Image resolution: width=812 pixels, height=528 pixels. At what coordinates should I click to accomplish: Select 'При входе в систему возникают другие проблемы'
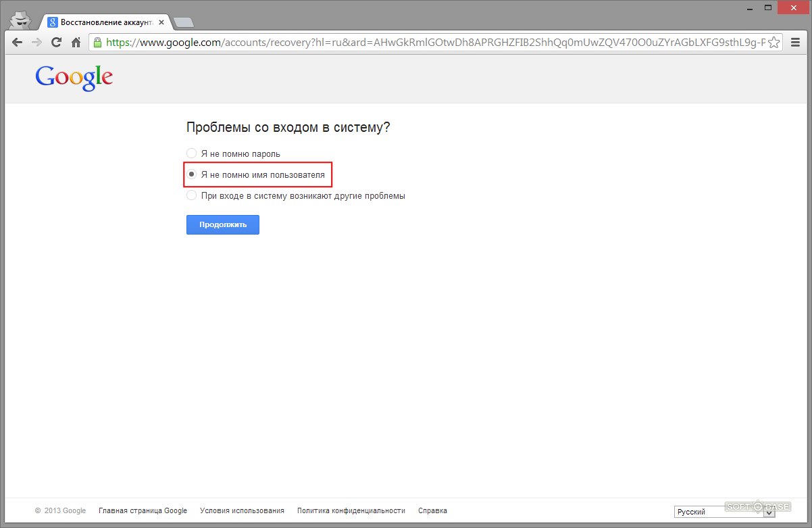[192, 195]
